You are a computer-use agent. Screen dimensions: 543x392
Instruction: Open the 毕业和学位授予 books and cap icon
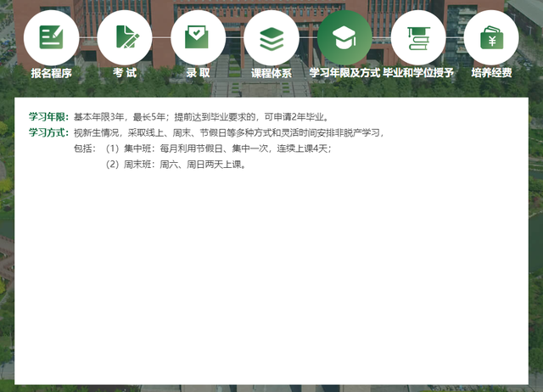418,37
